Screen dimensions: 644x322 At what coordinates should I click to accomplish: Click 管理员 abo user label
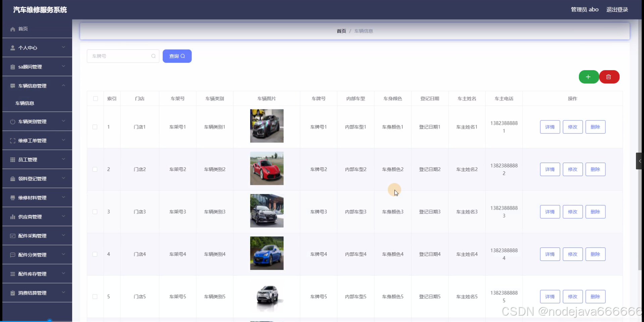point(585,9)
